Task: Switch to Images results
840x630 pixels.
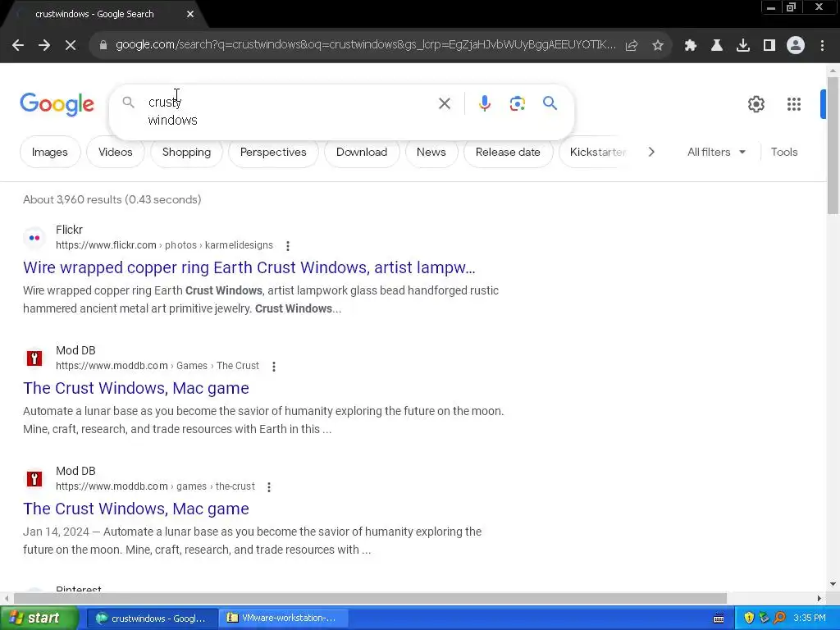Action: point(50,152)
